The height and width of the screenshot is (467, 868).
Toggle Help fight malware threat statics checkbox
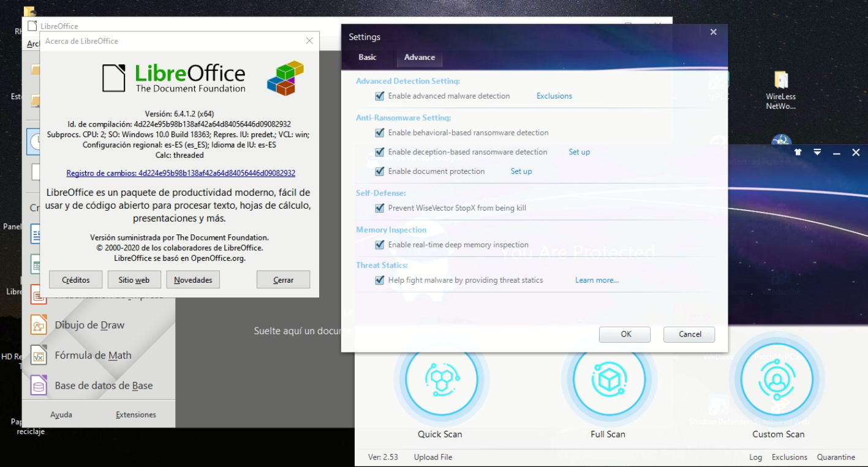(380, 280)
